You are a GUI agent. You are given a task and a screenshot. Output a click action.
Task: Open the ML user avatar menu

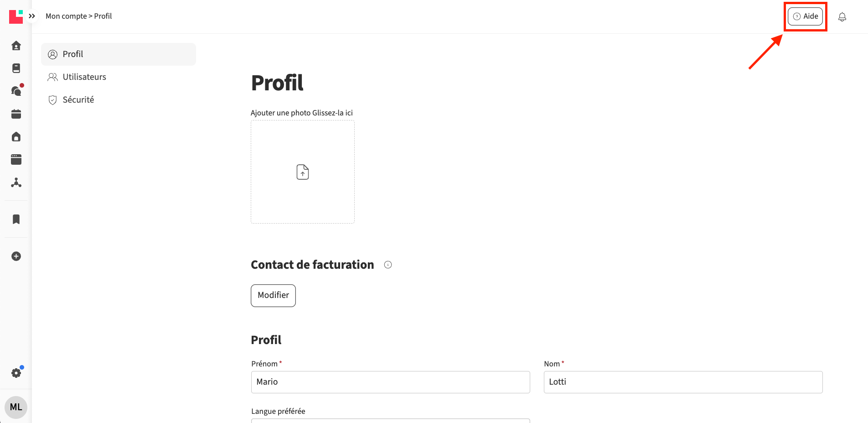click(16, 407)
